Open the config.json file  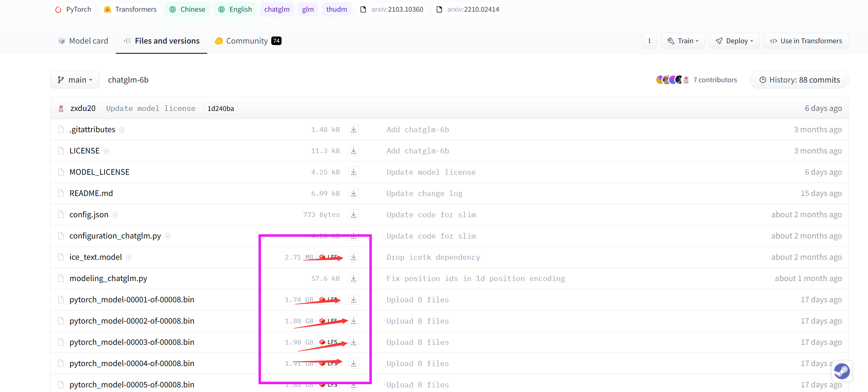89,214
